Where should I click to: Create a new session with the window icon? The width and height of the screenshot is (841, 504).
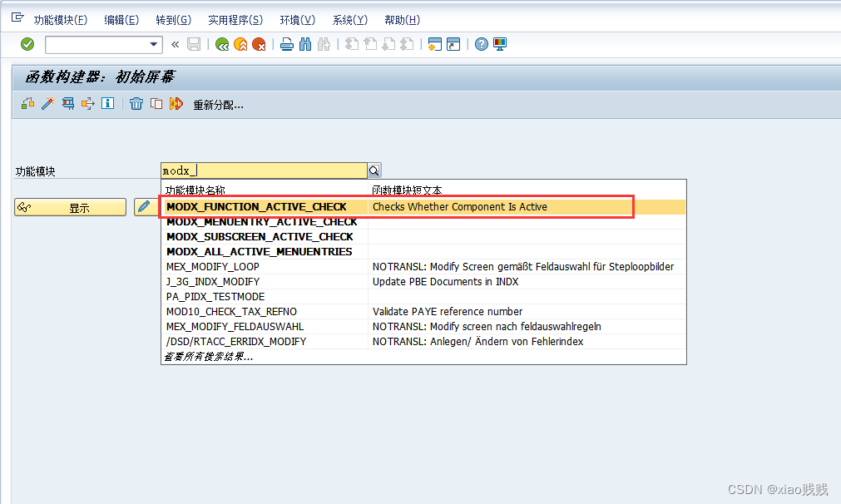click(435, 45)
